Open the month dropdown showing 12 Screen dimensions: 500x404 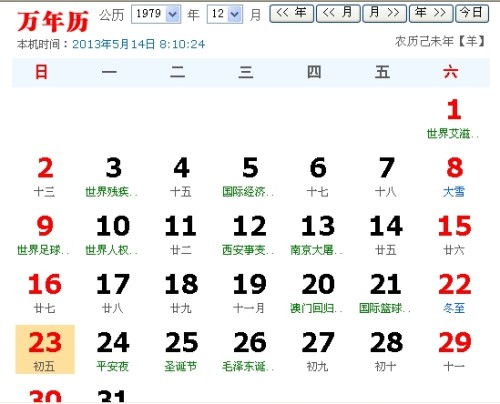pyautogui.click(x=225, y=14)
